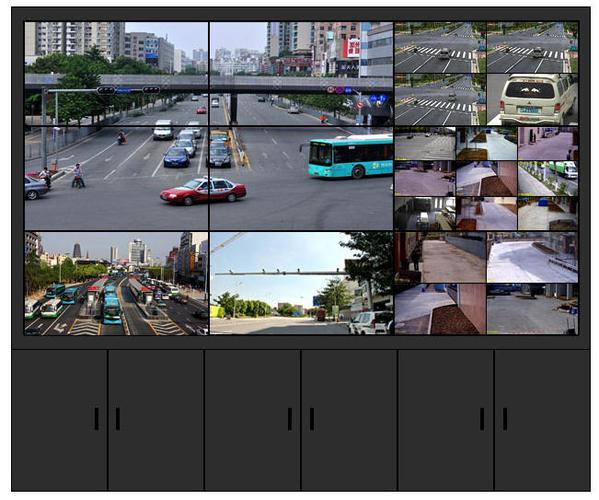The height and width of the screenshot is (500, 599).
Task: Click the white minivan leading the traffic queue
Action: coord(163,130)
